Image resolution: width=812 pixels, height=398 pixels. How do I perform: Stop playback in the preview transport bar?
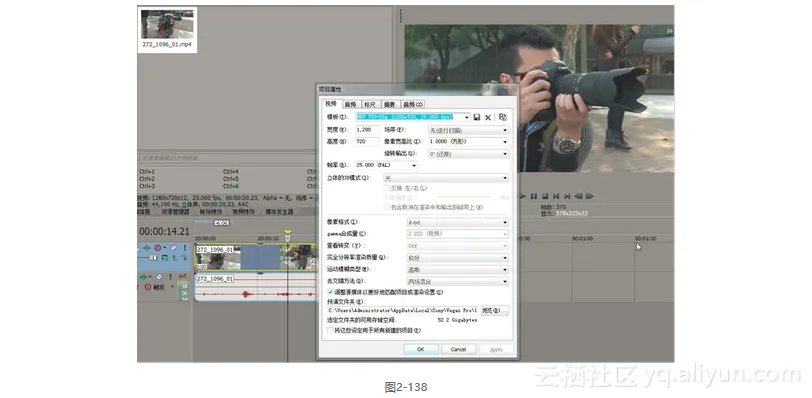(545, 197)
